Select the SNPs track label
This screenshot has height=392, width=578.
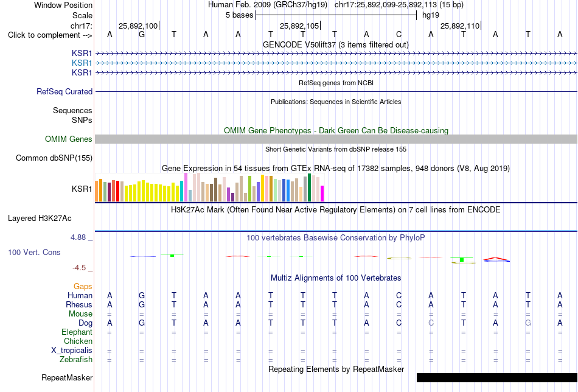click(82, 121)
